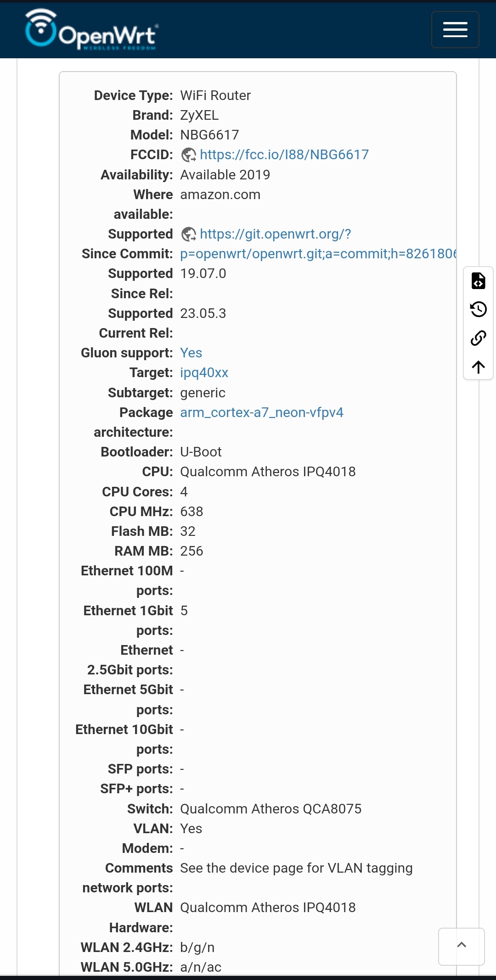Click the Qualcomm Atheros QCA8075 switch value
This screenshot has width=496, height=980.
pyautogui.click(x=271, y=809)
